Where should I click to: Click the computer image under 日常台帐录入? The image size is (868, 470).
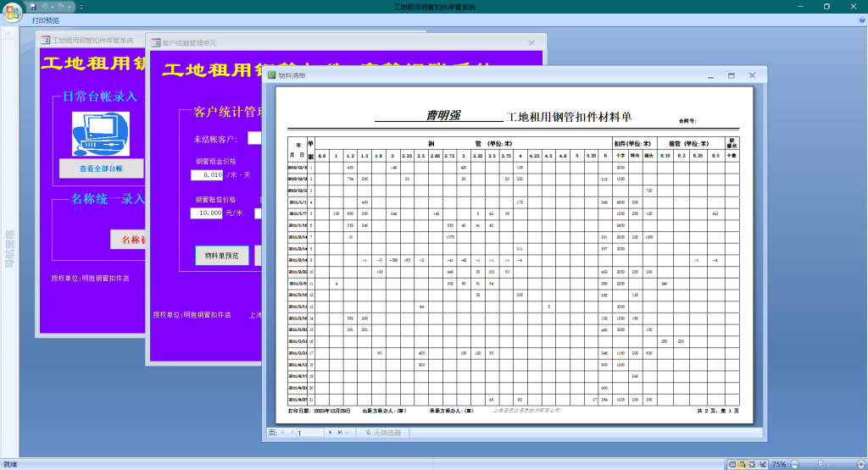[x=100, y=134]
